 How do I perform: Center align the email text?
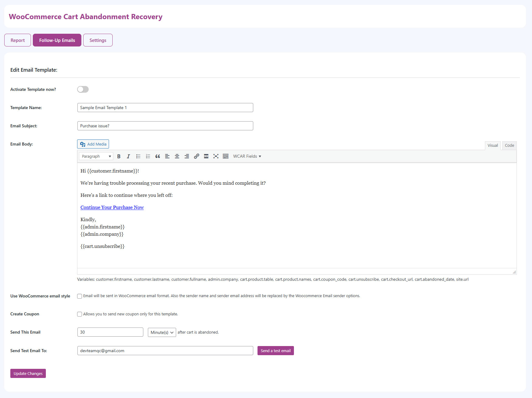177,156
